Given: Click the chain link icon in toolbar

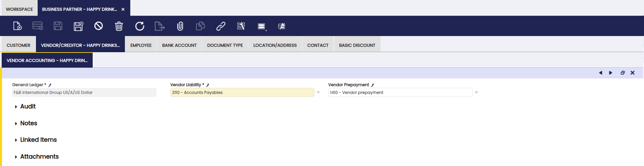Looking at the screenshot, I should (221, 26).
